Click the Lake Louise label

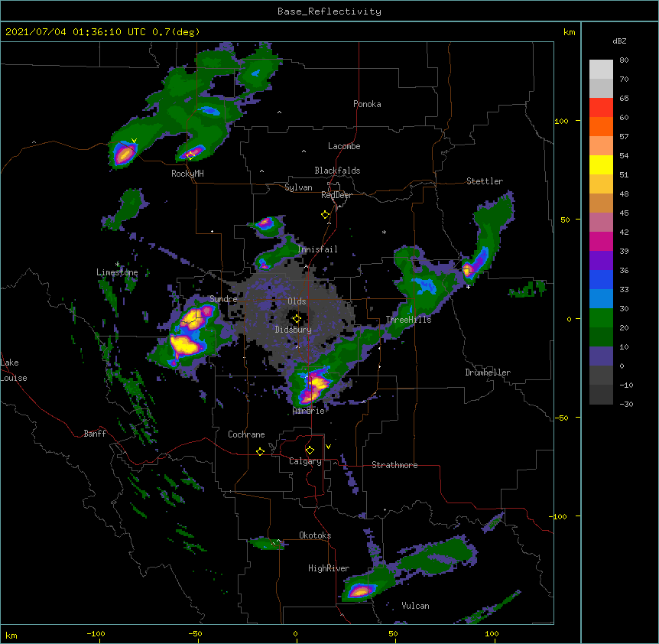coord(14,370)
